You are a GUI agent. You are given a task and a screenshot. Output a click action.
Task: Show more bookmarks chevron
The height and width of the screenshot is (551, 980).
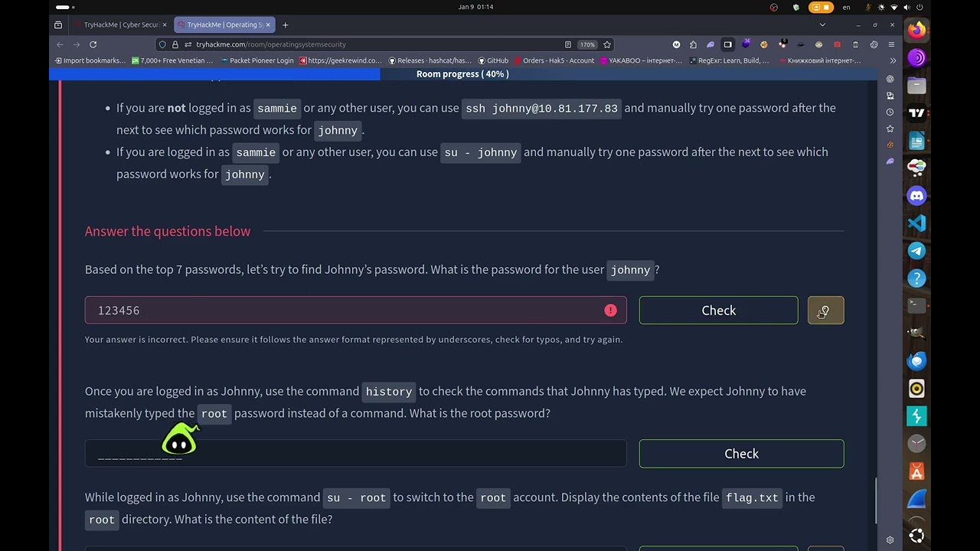pyautogui.click(x=893, y=60)
